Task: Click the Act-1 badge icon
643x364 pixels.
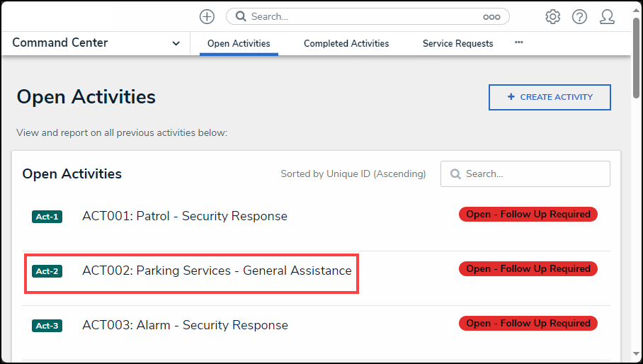Action: [x=47, y=217]
